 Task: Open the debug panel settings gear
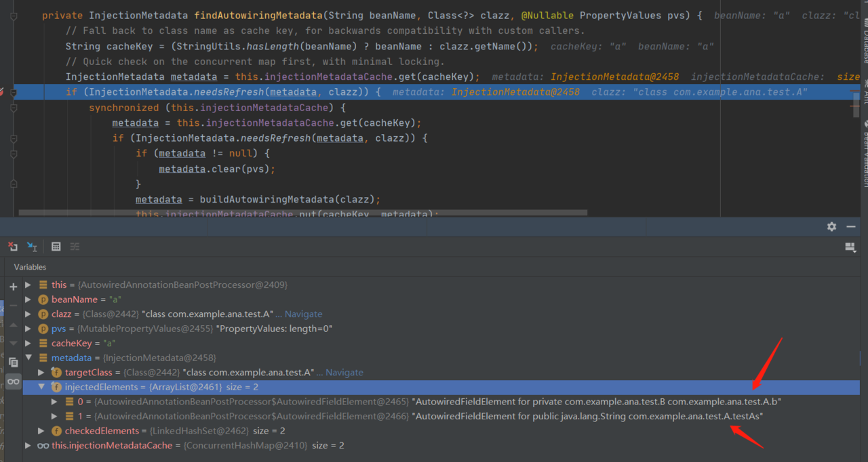tap(831, 227)
